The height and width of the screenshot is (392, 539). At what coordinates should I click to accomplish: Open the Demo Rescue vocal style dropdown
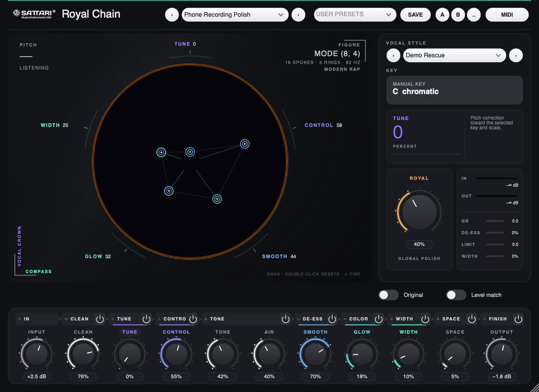[454, 55]
